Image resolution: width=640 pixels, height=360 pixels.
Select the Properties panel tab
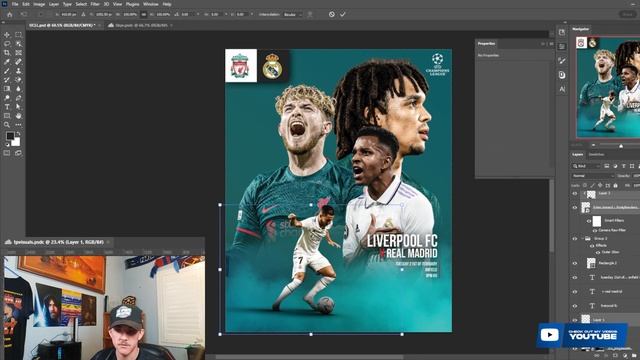point(486,44)
